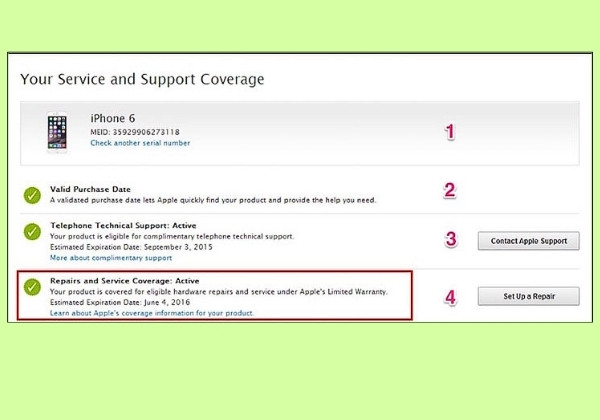Select the validated purchase date description sentence
600x420 pixels.
(x=213, y=200)
